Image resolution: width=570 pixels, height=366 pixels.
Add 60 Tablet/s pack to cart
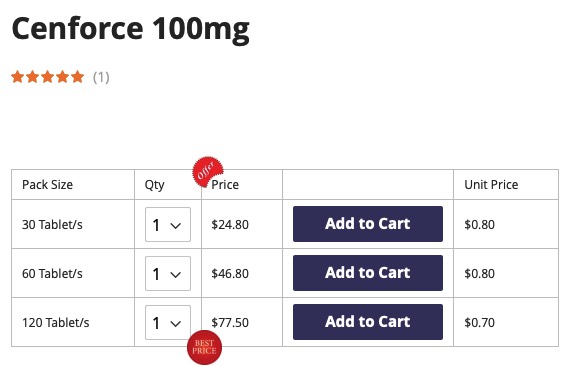[368, 273]
